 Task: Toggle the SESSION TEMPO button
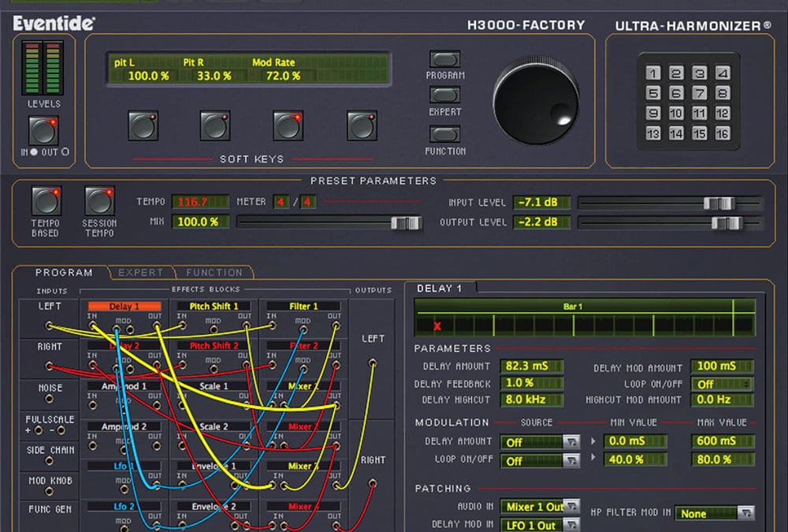pos(99,201)
